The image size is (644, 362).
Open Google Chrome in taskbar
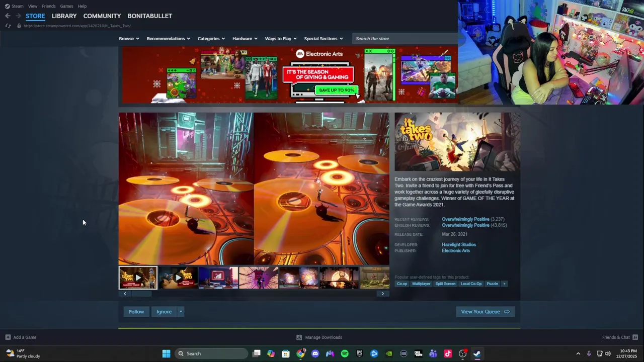click(x=300, y=353)
